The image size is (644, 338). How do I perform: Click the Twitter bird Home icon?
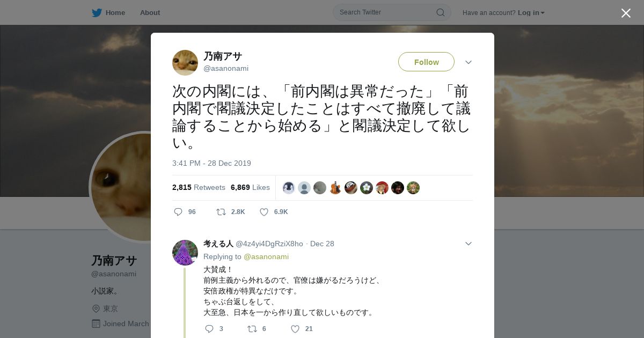pyautogui.click(x=97, y=12)
